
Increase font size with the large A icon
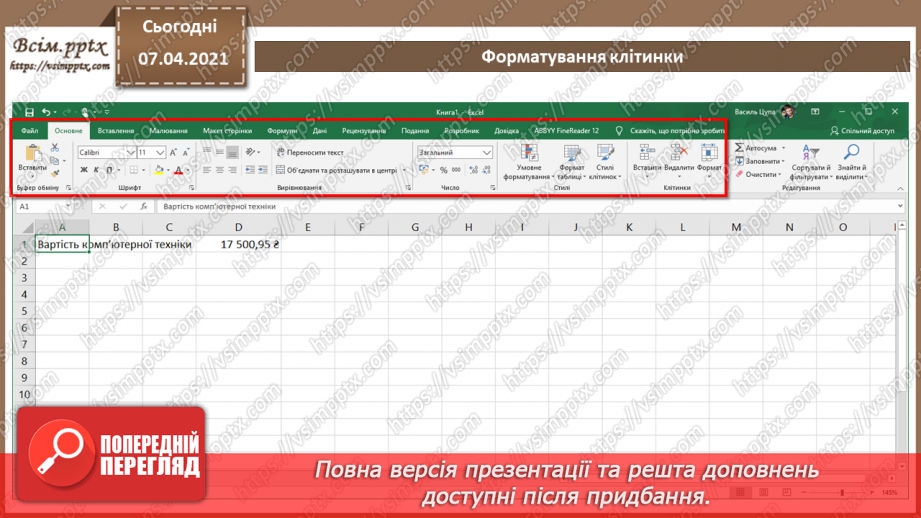click(173, 153)
